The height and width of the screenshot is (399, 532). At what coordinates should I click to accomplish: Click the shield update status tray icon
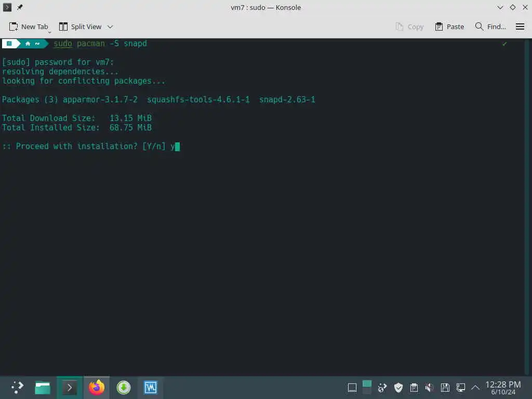[x=398, y=388]
